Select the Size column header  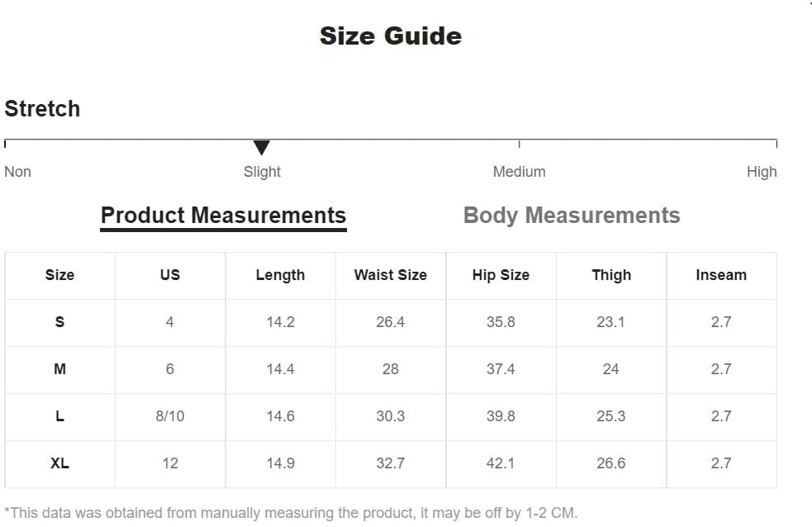pos(59,275)
